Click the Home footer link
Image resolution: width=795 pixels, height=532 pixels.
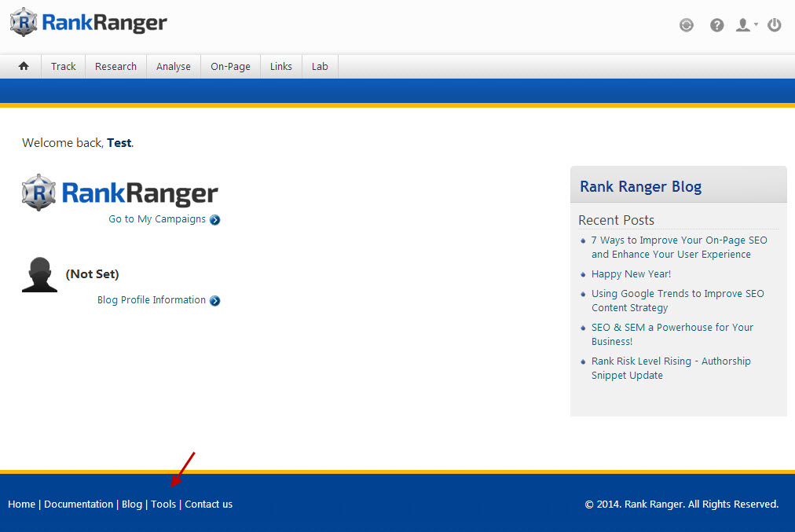pyautogui.click(x=21, y=504)
